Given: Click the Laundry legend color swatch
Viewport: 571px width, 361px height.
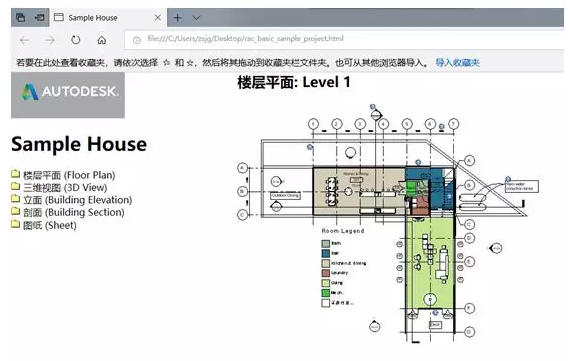Looking at the screenshot, I should click(326, 273).
